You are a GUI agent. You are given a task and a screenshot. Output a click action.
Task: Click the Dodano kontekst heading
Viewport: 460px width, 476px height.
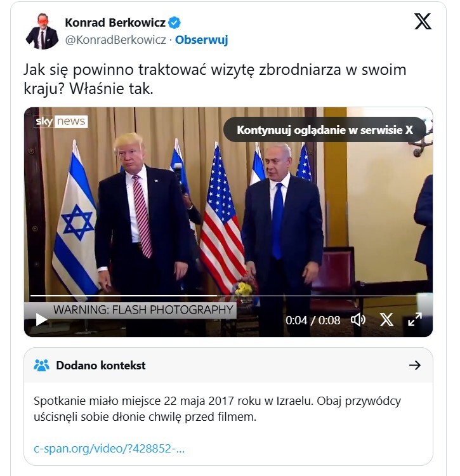[x=101, y=366]
